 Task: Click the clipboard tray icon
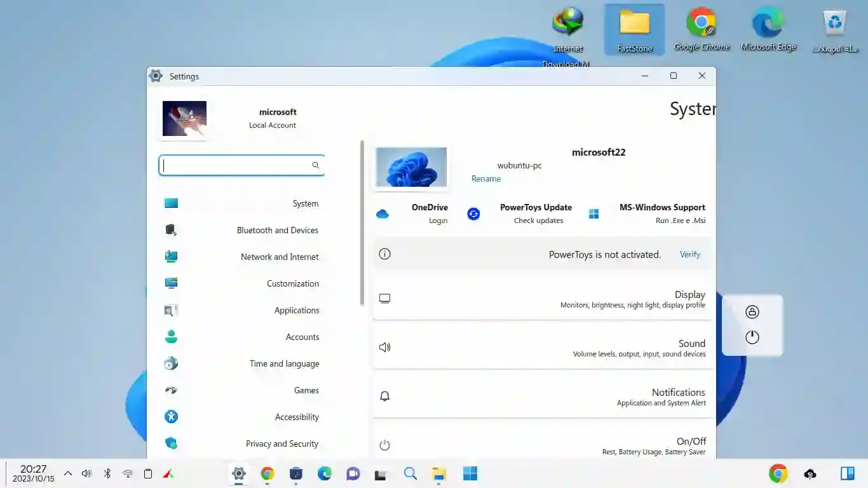(x=148, y=473)
